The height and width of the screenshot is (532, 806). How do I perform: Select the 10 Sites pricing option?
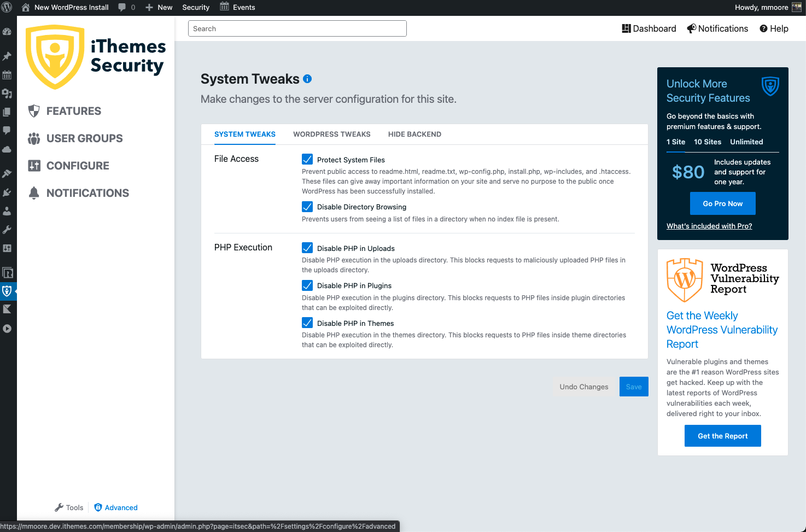(x=708, y=142)
